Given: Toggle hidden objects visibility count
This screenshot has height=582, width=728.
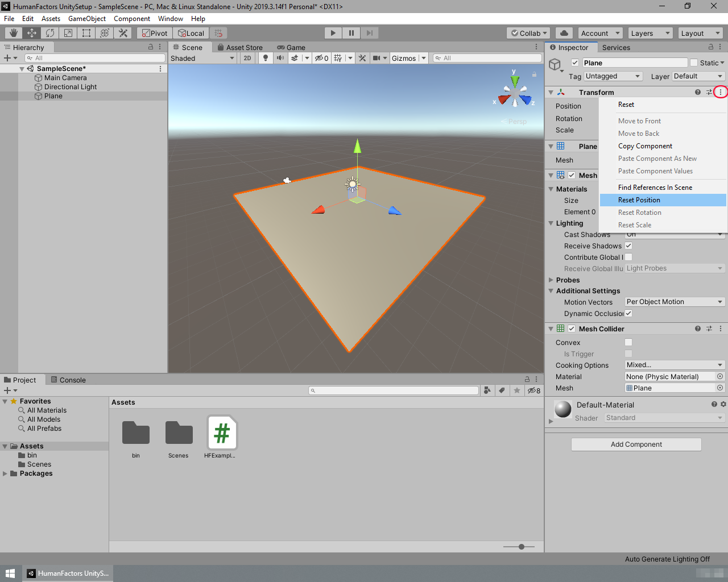Looking at the screenshot, I should point(322,58).
